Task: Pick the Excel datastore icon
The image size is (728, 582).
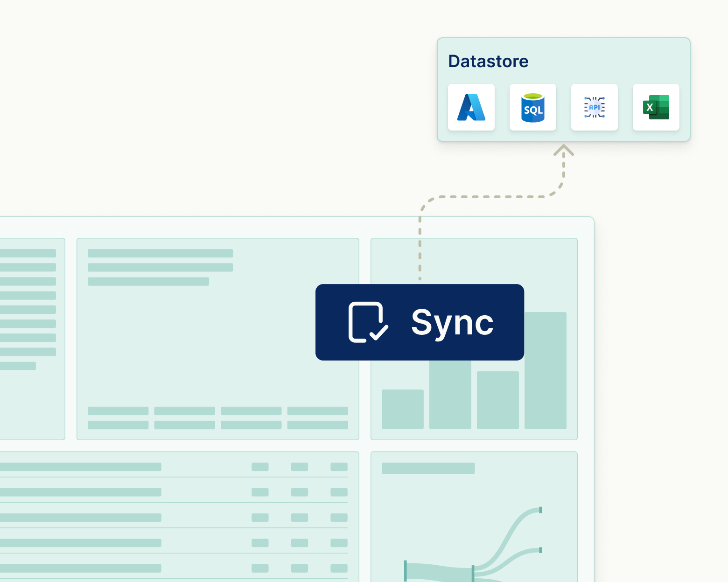Action: pos(656,107)
